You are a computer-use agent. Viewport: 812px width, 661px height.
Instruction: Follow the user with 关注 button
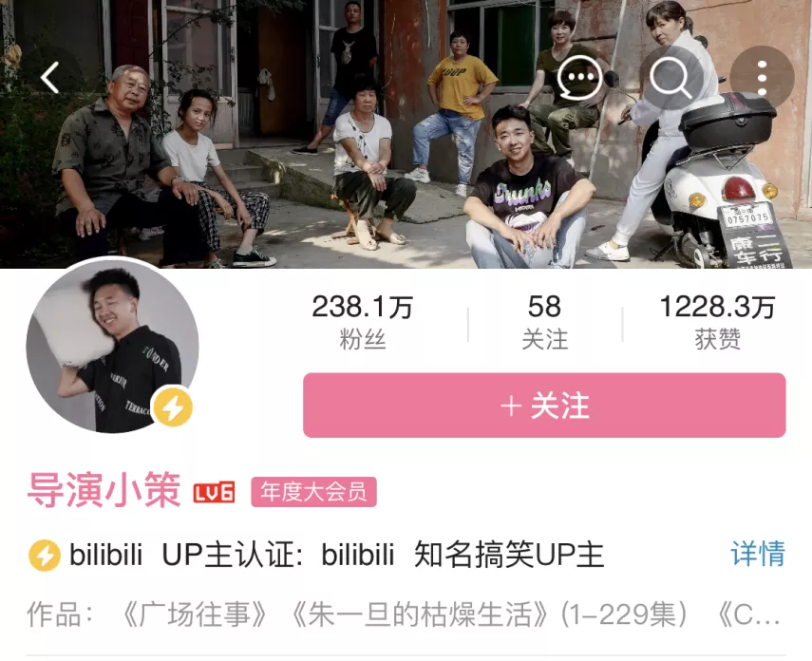[x=544, y=406]
